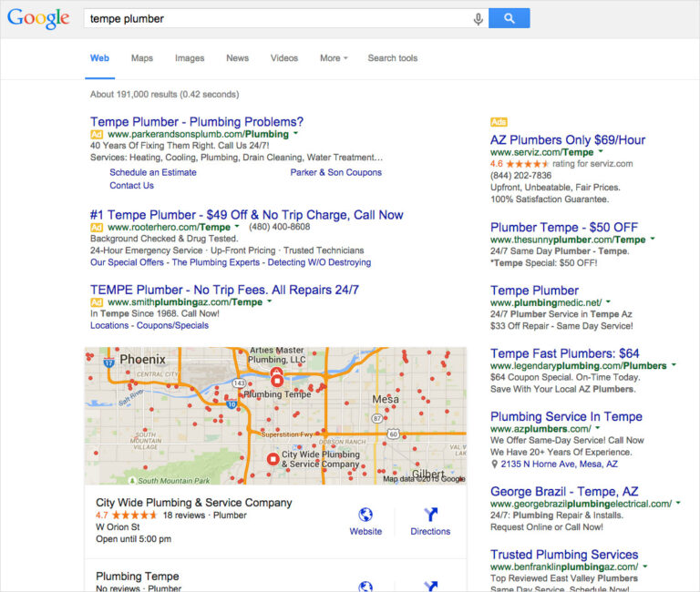The height and width of the screenshot is (592, 700).
Task: Click the Plumbing Tempe map marker
Action: (x=277, y=381)
